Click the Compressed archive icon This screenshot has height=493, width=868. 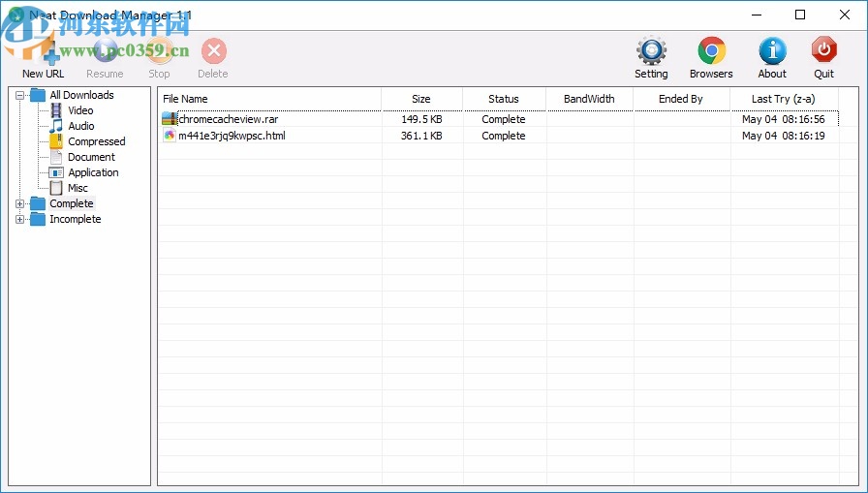point(56,141)
